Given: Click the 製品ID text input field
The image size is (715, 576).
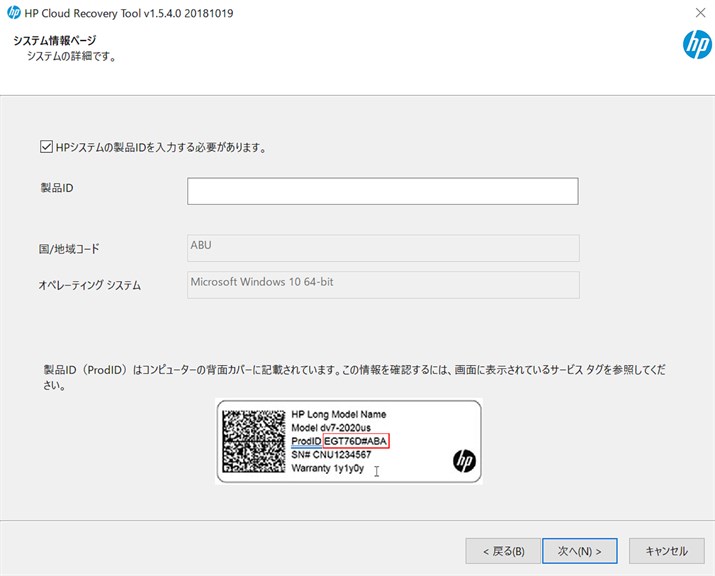Looking at the screenshot, I should click(383, 191).
